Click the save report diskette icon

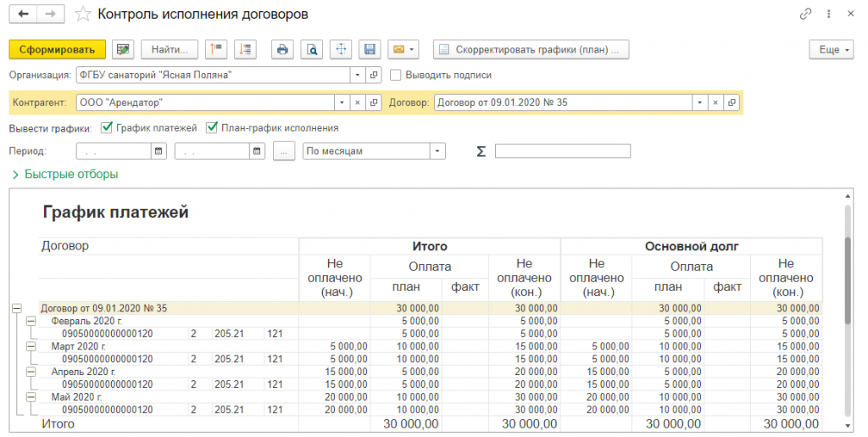coord(369,50)
